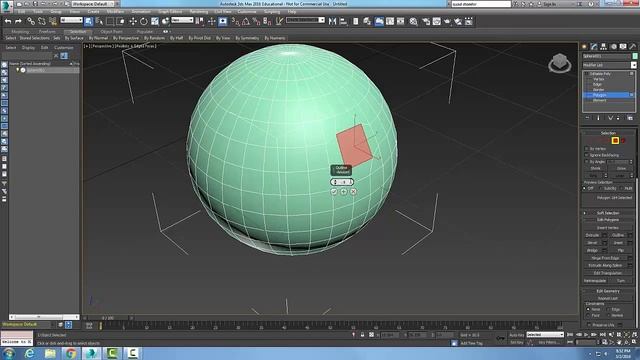Image resolution: width=640 pixels, height=360 pixels.
Task: Switch to the Object Paint ribbon tab
Action: [111, 31]
